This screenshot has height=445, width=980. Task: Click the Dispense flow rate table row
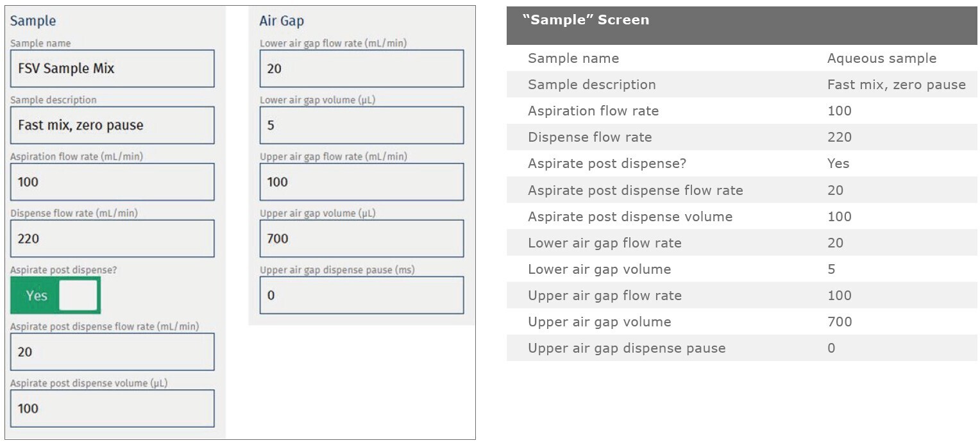click(741, 137)
